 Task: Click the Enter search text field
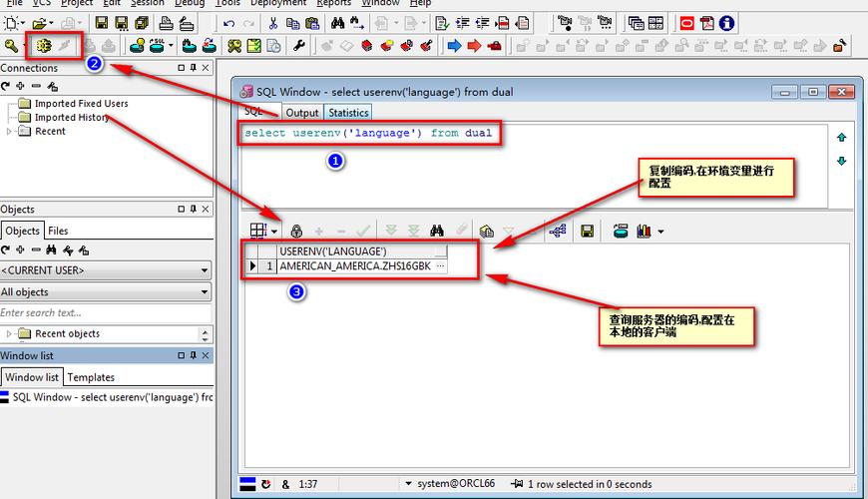[x=106, y=313]
